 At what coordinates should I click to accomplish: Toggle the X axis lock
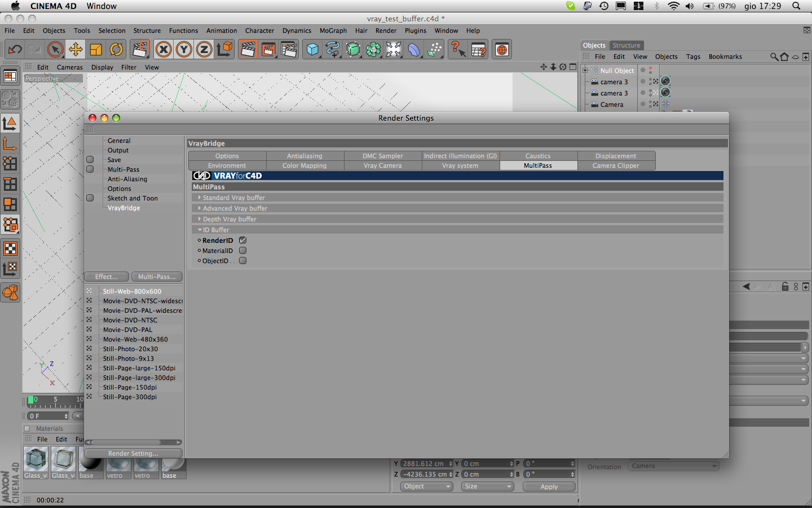click(164, 50)
